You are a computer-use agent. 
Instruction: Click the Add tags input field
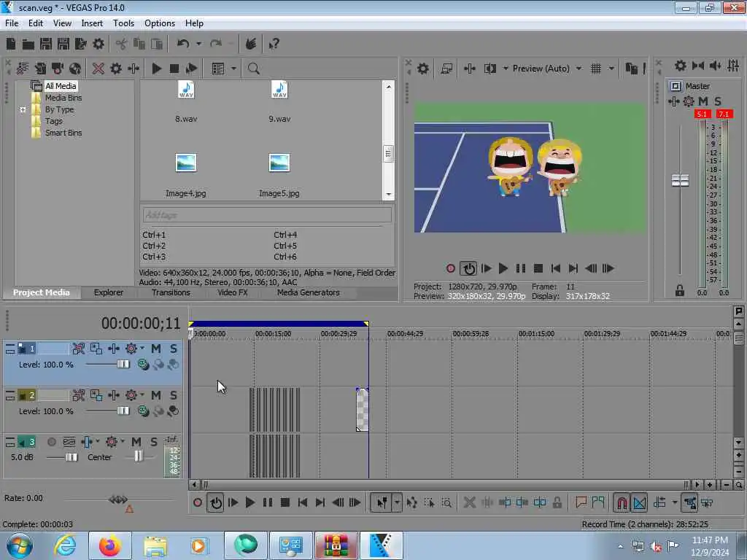pyautogui.click(x=267, y=215)
